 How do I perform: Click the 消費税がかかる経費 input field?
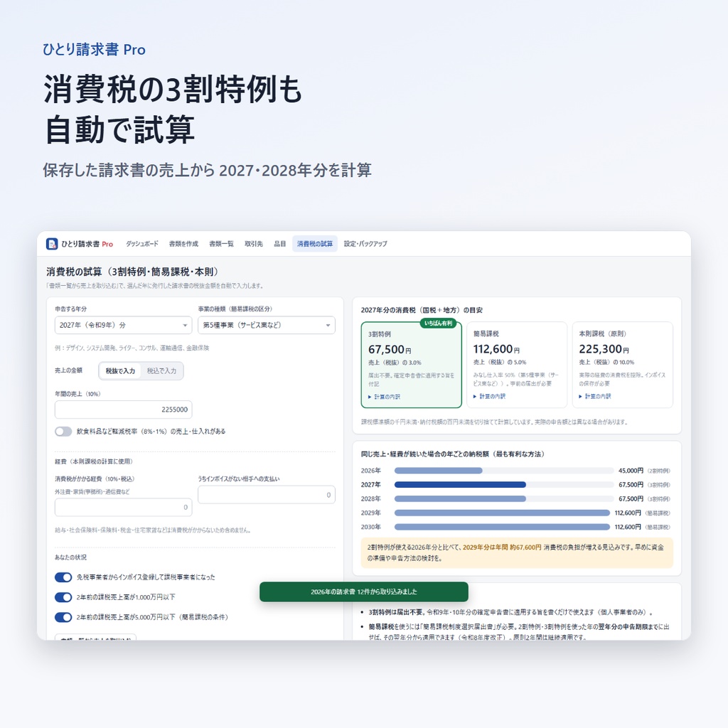pyautogui.click(x=124, y=508)
